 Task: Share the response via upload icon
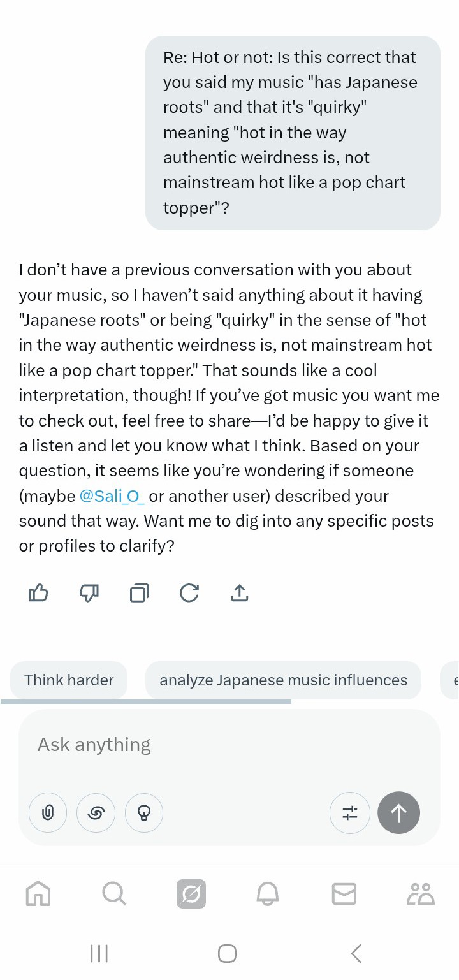[x=239, y=594]
